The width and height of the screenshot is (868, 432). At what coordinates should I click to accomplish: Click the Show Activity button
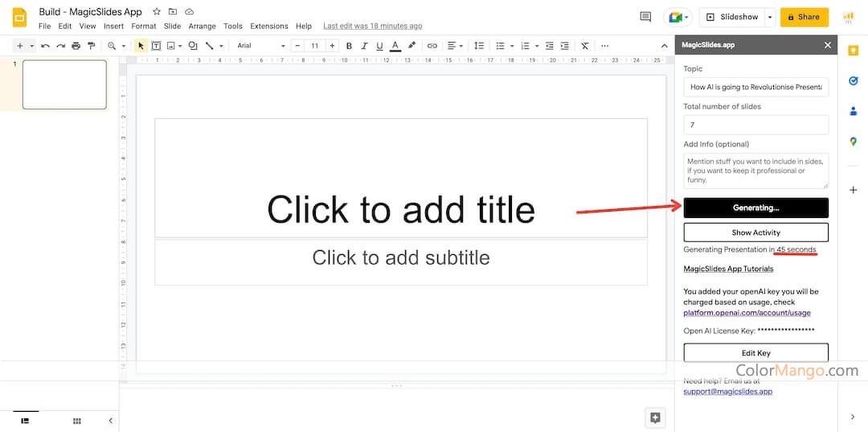755,232
